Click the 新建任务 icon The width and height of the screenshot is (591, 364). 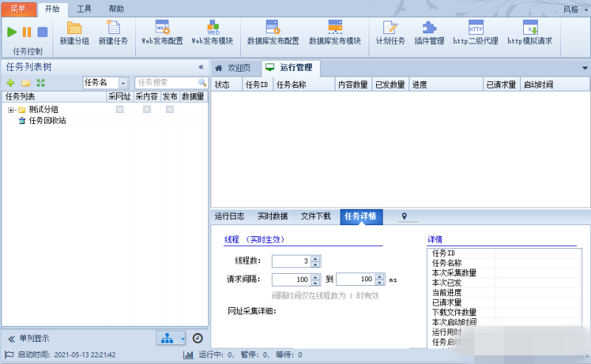(x=112, y=29)
